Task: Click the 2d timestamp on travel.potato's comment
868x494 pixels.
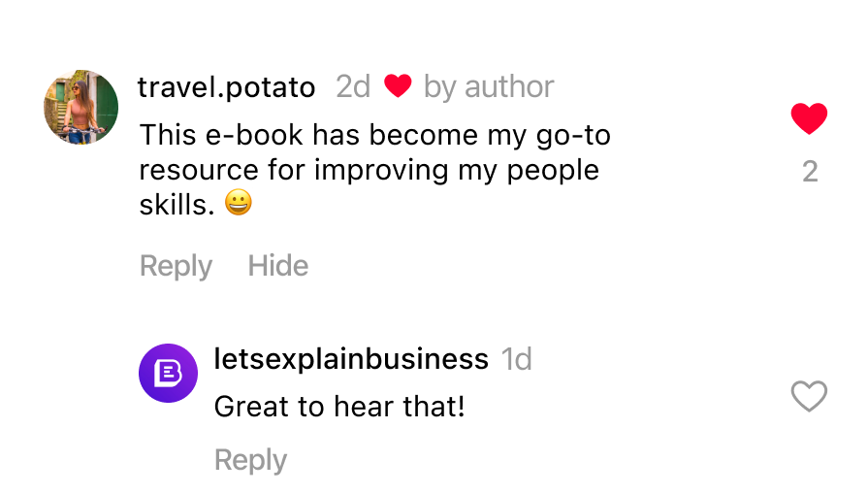Action: 353,87
